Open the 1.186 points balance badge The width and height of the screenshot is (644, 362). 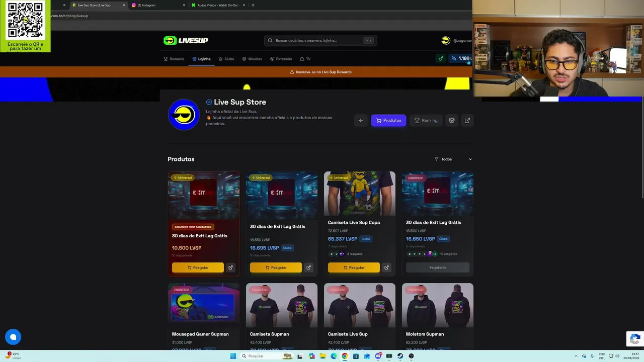click(461, 58)
